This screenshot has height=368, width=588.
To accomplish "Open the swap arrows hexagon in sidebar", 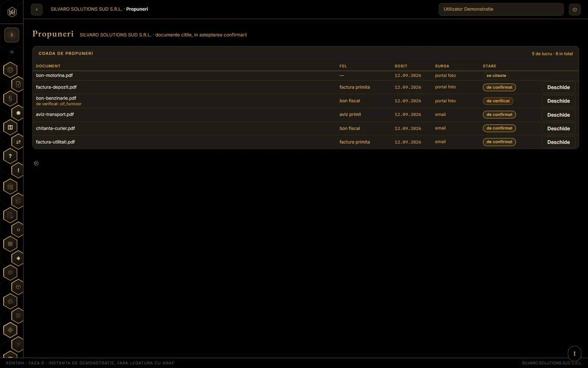I will (x=18, y=142).
